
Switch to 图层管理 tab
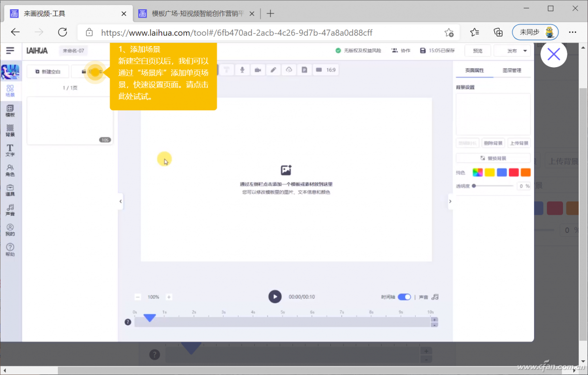[512, 71]
